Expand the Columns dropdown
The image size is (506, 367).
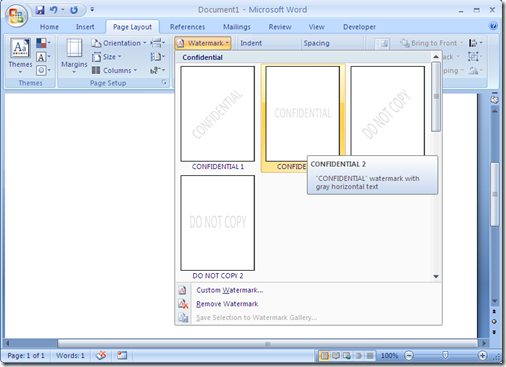[x=115, y=70]
